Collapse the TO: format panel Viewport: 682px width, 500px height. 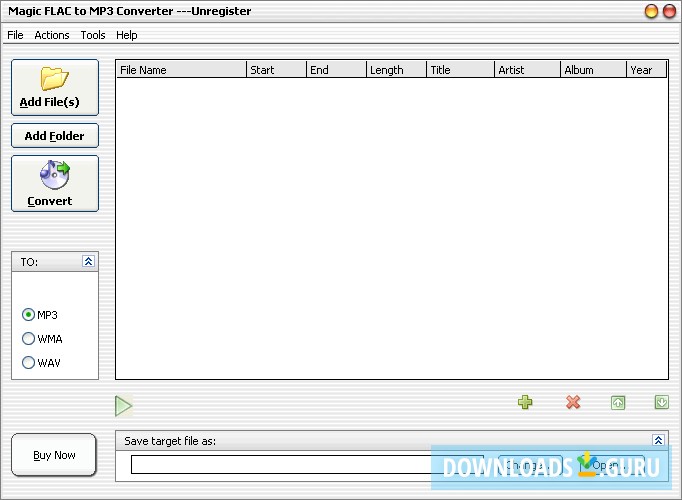tap(88, 261)
